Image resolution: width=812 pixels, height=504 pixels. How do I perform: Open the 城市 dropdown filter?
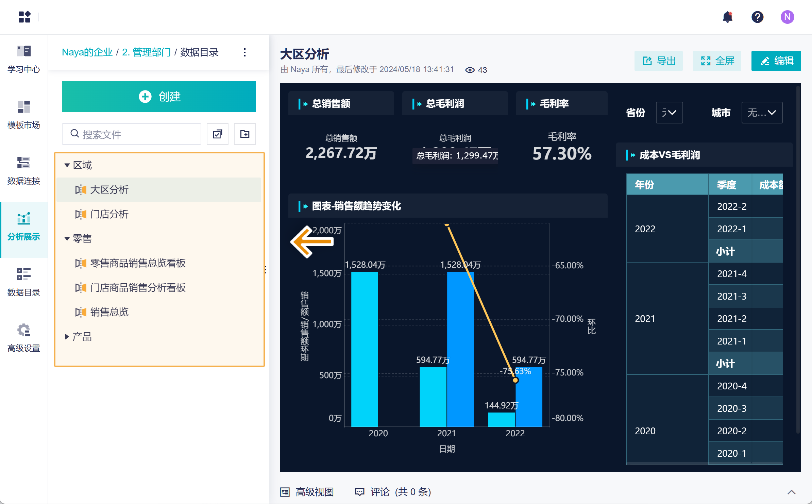pos(762,113)
